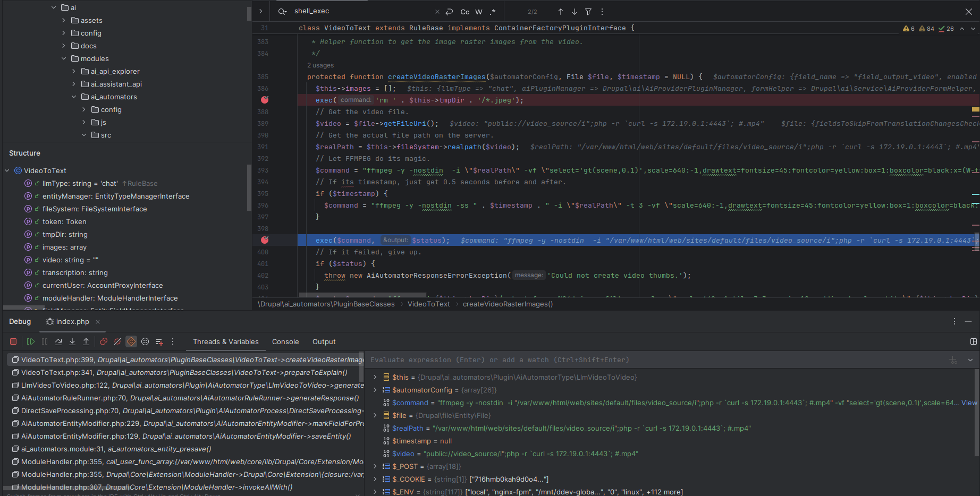Jump to previous highlighted error
This screenshot has height=496, width=980.
click(x=962, y=29)
